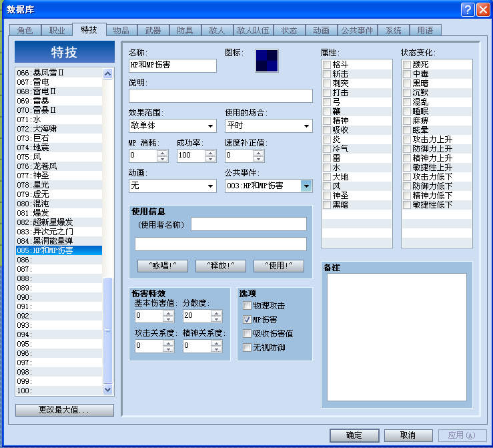This screenshot has width=493, height=448.
Task: Open the 用语 tab
Action: pyautogui.click(x=425, y=30)
